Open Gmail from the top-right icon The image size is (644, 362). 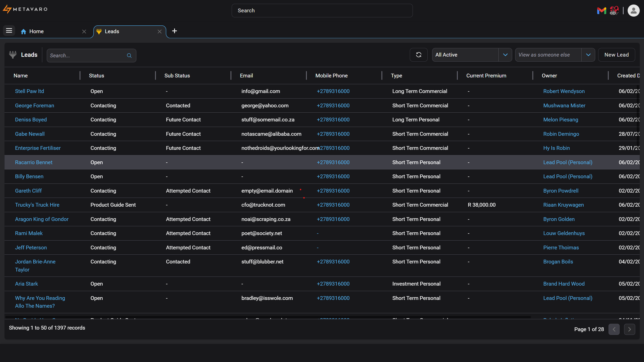(x=601, y=11)
